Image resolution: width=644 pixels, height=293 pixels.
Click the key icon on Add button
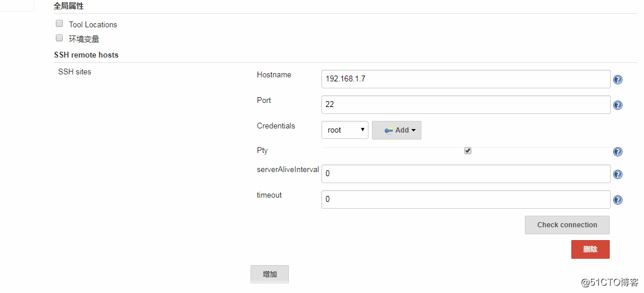coord(388,130)
